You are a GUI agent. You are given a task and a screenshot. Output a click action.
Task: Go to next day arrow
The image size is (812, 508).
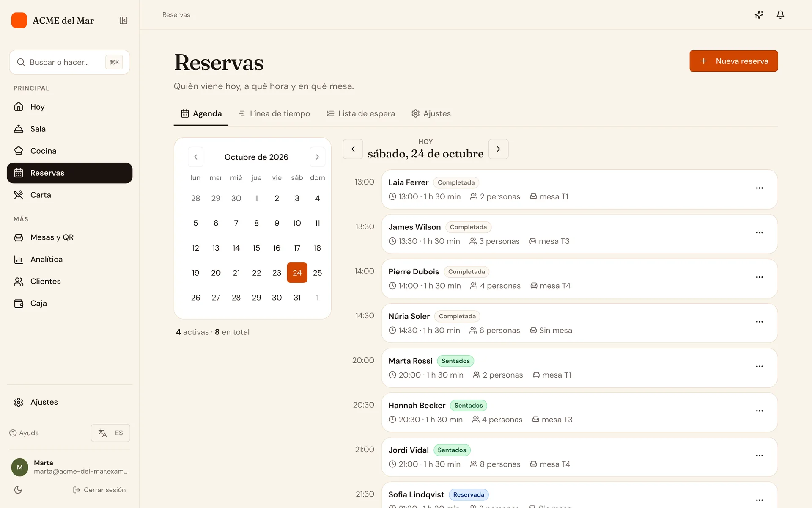click(498, 149)
